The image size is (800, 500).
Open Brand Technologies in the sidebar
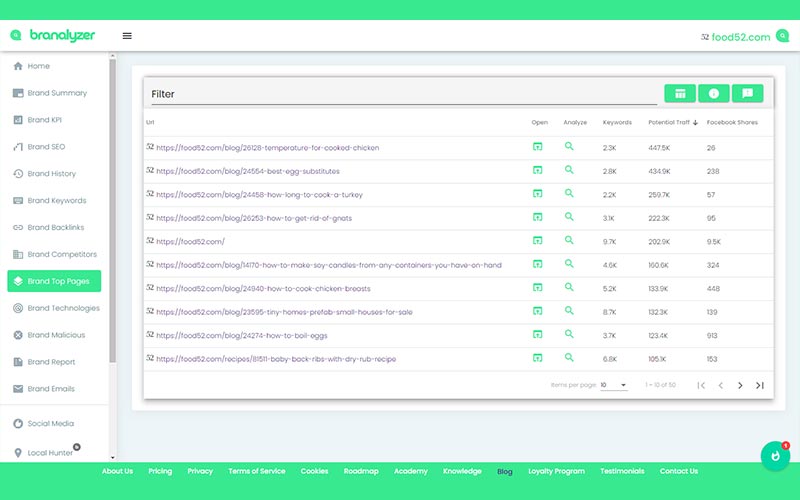tap(56, 308)
